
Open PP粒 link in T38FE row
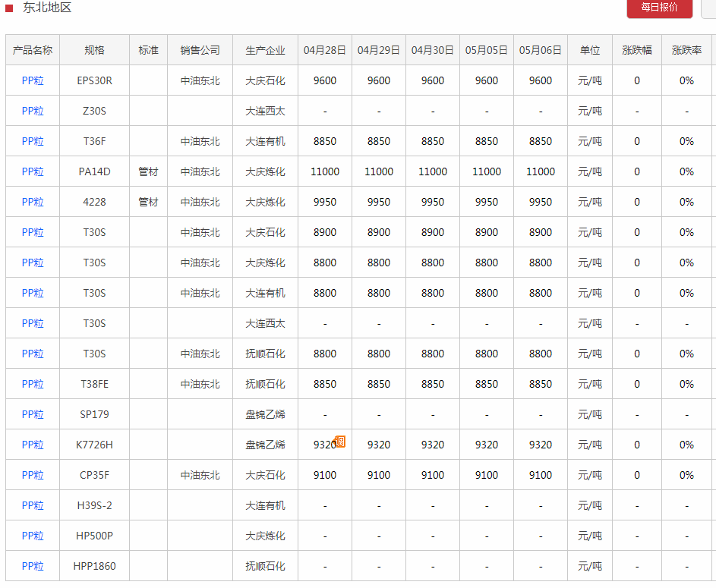(33, 384)
